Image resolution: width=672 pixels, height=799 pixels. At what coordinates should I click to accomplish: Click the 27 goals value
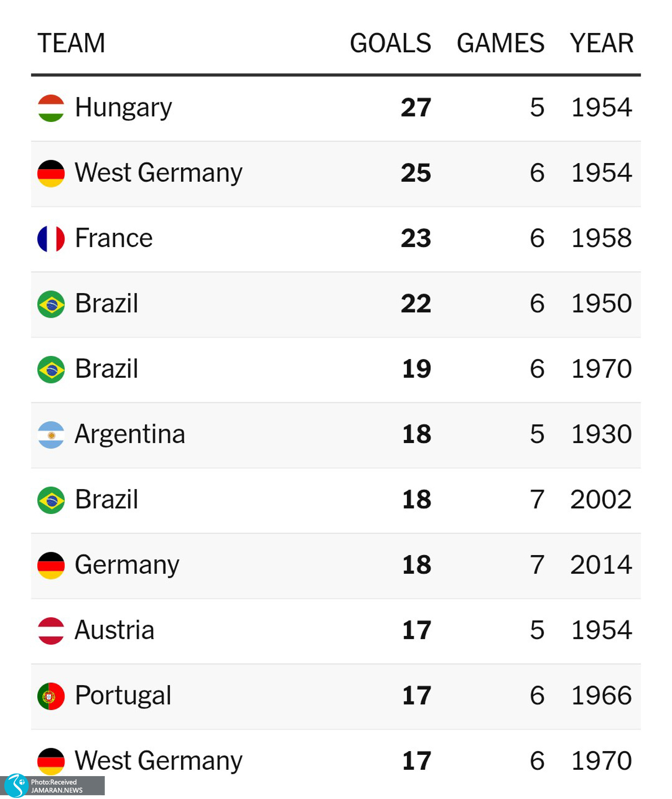[416, 108]
